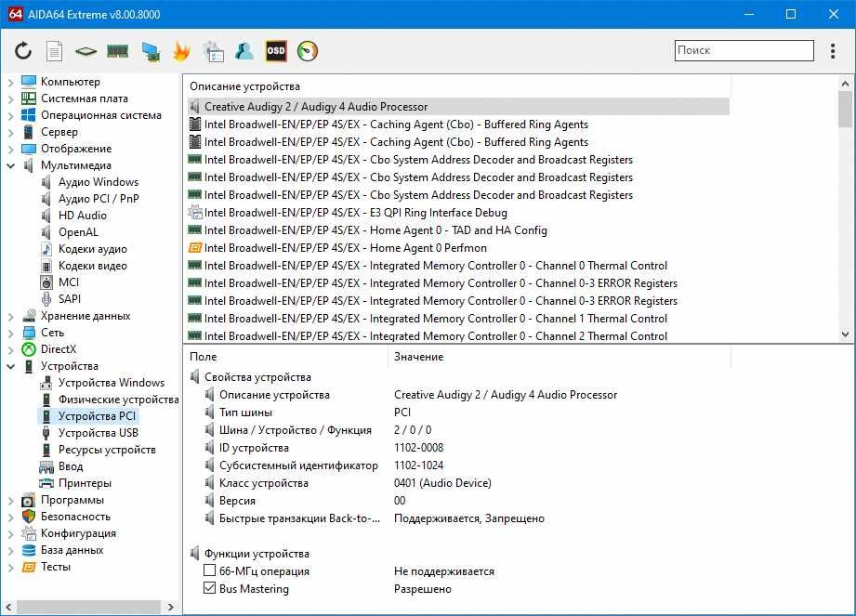Click tree horizontal scrollbar right arrow
Viewport: 856px width, 616px height.
[171, 607]
